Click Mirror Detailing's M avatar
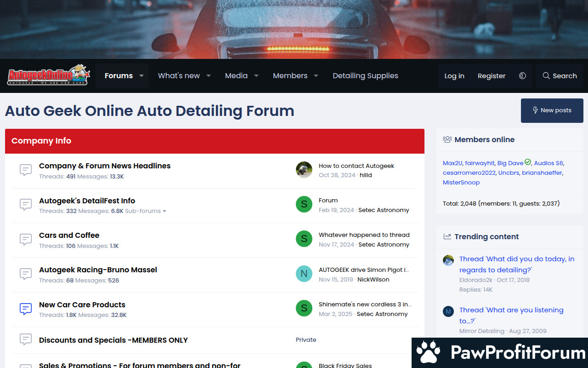This screenshot has width=588, height=368. [x=448, y=311]
